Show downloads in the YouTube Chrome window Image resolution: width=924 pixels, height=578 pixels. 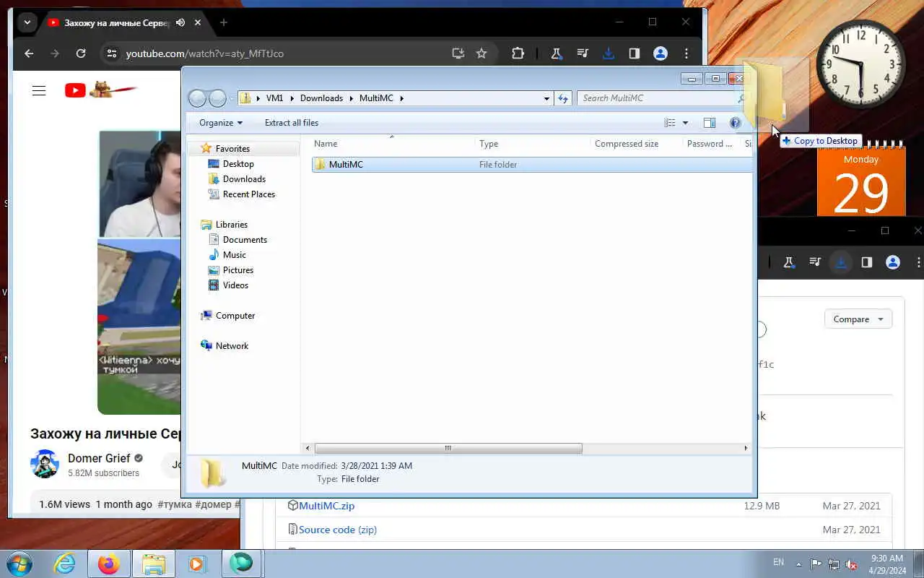tap(608, 53)
